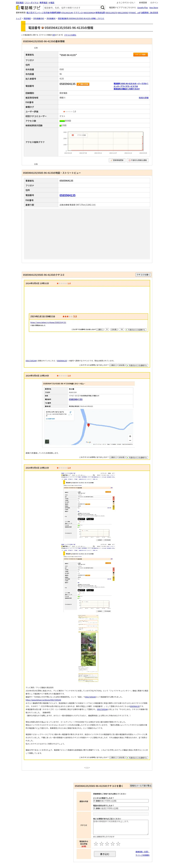Screen dimensions: 174x868
Task: Focus the どこからの電話でしたか field
Action: point(121,801)
